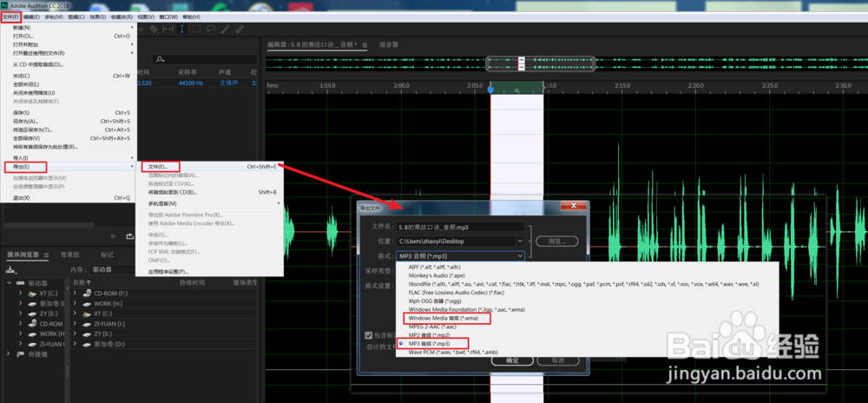868x403 pixels.
Task: Click the Files panel horizontal scrollbar
Action: tap(49, 225)
